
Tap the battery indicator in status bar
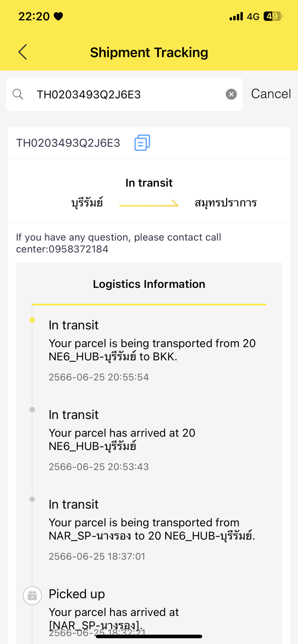273,16
